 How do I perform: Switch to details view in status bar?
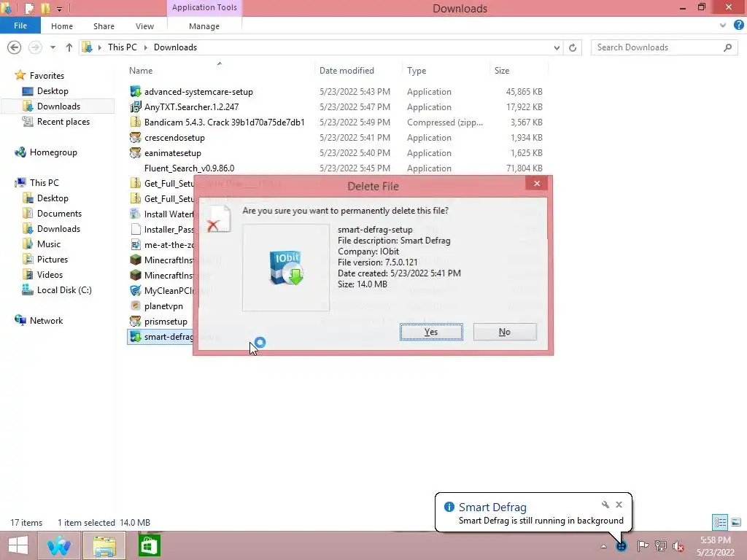720,522
